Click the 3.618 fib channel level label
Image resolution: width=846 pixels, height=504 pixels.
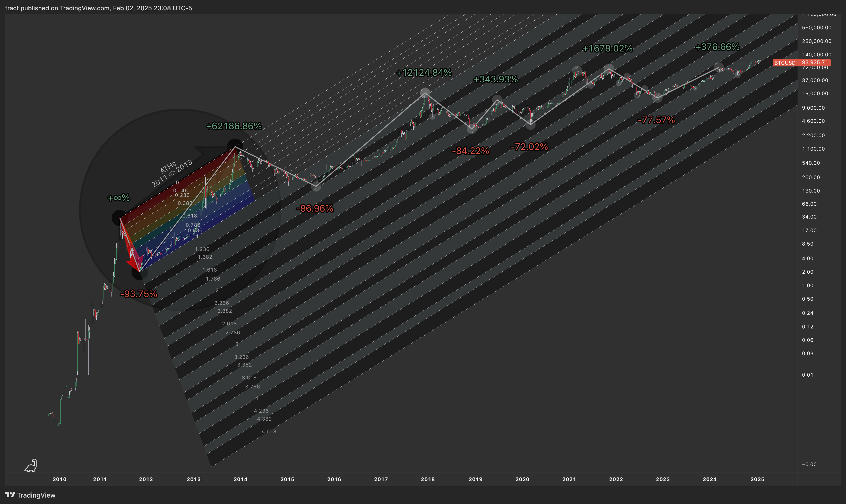pyautogui.click(x=249, y=378)
